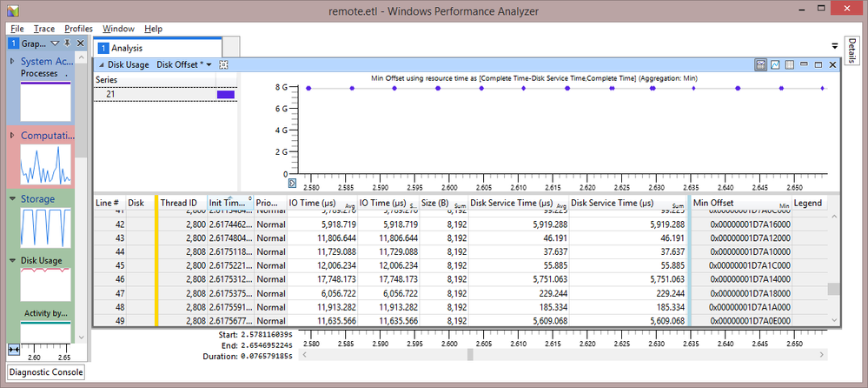The width and height of the screenshot is (868, 388).
Task: Sort by Priority column header
Action: 270,204
